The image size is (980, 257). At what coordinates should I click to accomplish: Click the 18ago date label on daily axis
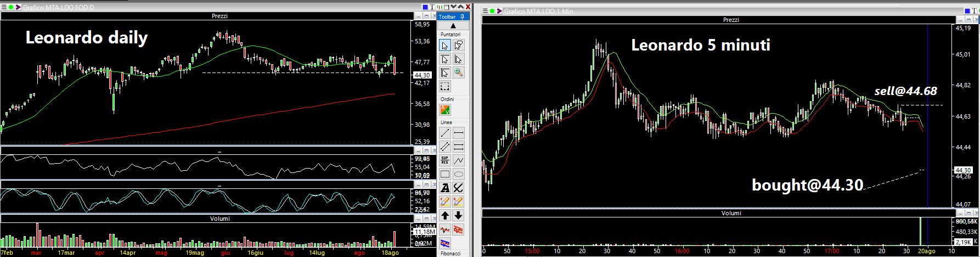(391, 253)
